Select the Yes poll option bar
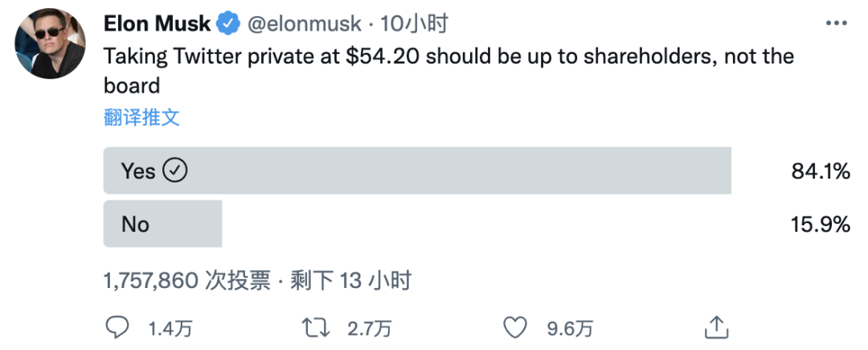868x350 pixels. point(417,171)
